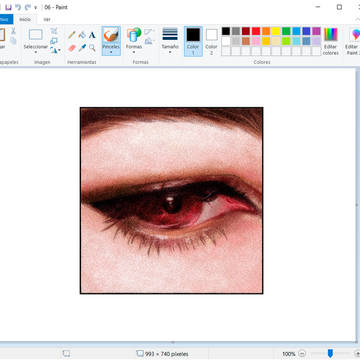Open the resize and skew dialog icon
The width and height of the screenshot is (360, 360).
point(54,41)
